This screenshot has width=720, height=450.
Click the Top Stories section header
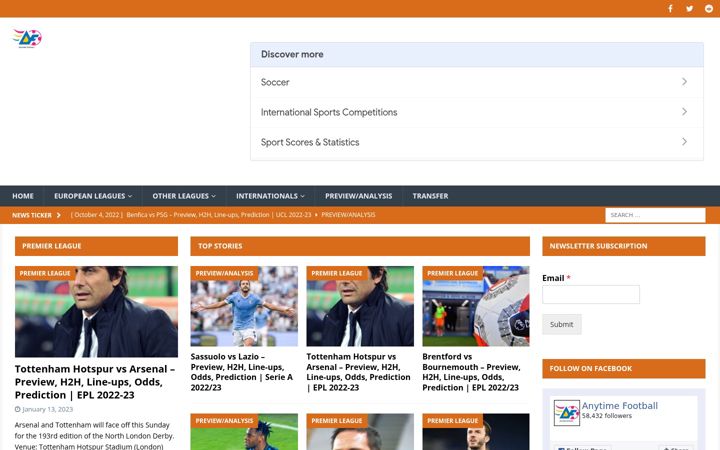360,246
